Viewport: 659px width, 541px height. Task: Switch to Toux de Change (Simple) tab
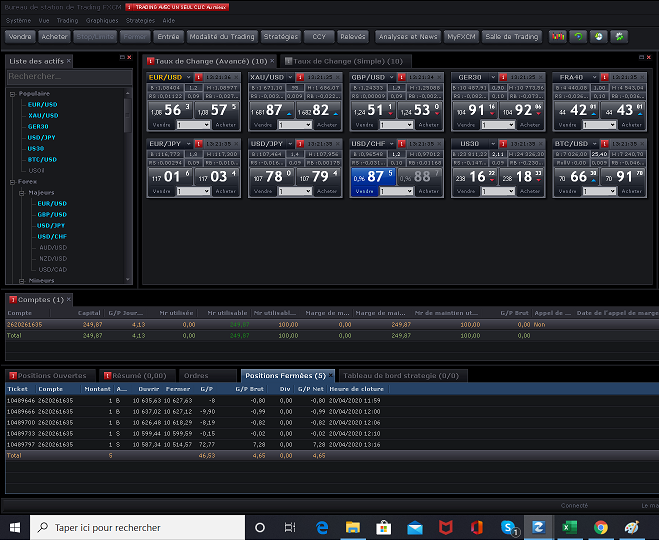(x=346, y=61)
